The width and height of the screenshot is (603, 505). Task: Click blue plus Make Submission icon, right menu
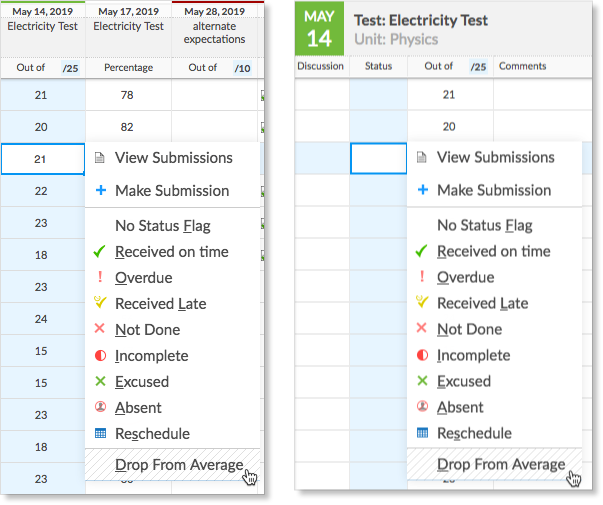[x=423, y=190]
